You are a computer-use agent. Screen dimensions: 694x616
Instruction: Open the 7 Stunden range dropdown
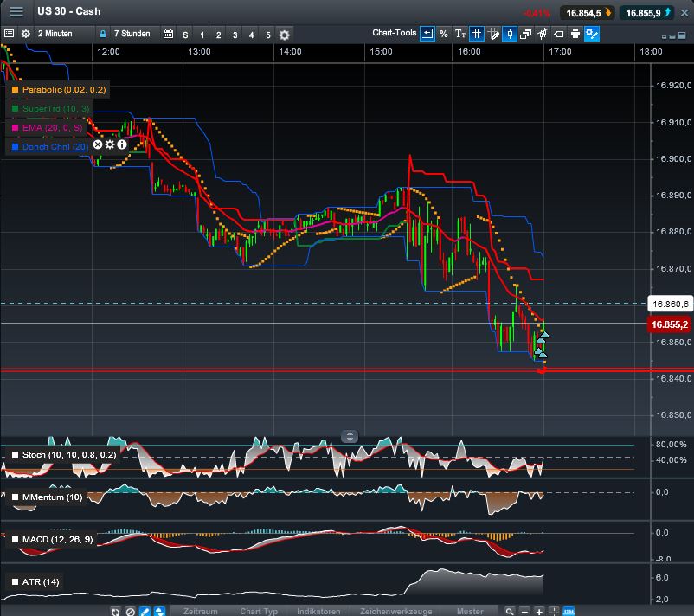(x=132, y=34)
